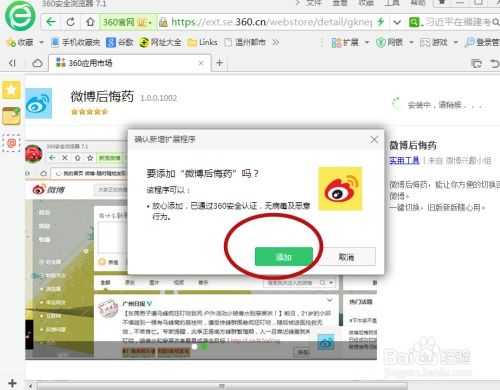Image resolution: width=500 pixels, height=390 pixels.
Task: Click the 登录管家 login manager button
Action: click(482, 42)
